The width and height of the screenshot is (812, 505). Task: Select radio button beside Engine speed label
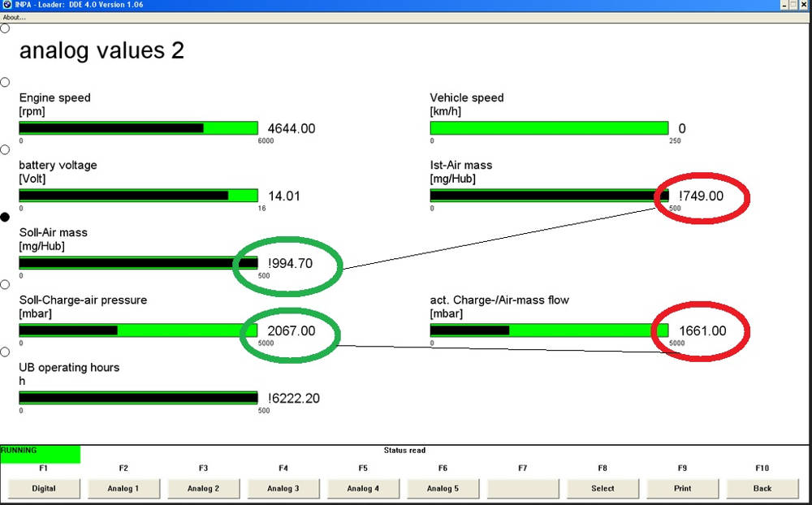5,82
